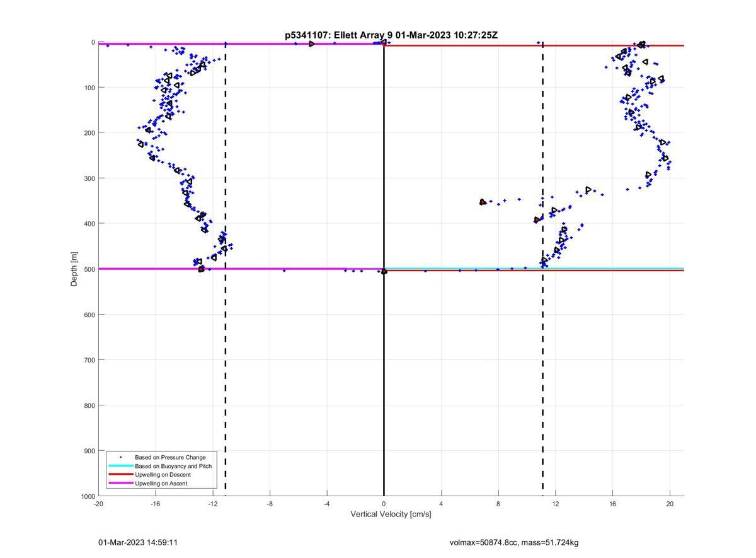Viewport: 756px width, 558px height.
Task: Click the x-axis tick label 0
Action: coord(384,504)
